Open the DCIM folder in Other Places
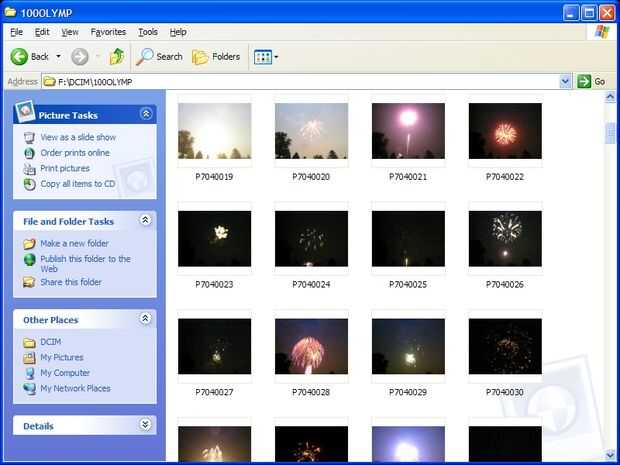The height and width of the screenshot is (465, 620). click(x=51, y=342)
